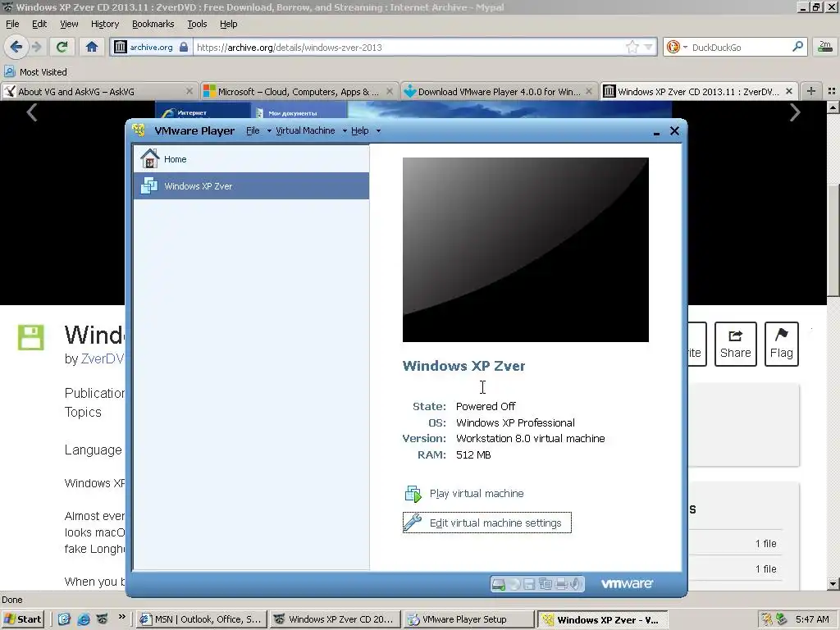Open the URL bar history dropdown arrow
This screenshot has width=840, height=630.
point(648,47)
